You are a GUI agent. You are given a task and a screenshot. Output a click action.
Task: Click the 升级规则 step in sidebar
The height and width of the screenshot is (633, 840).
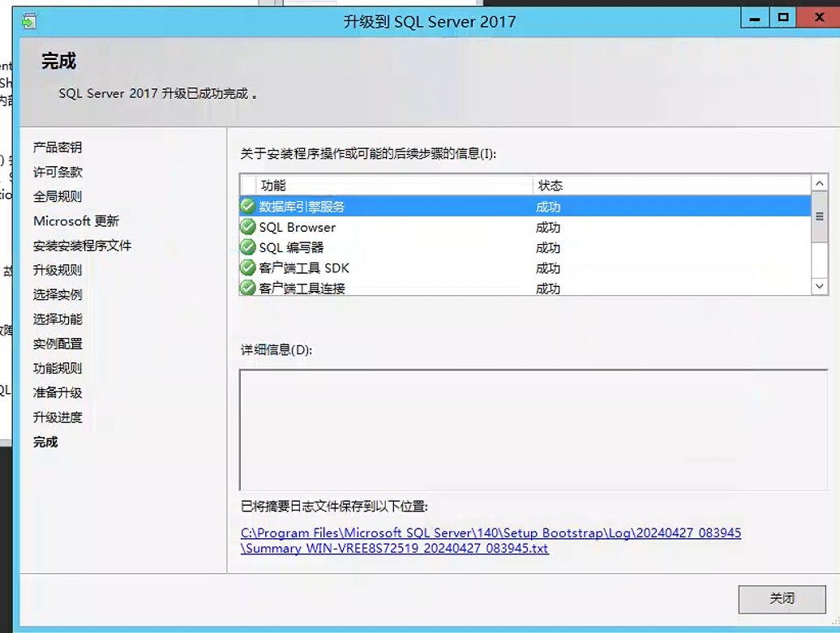coord(58,270)
